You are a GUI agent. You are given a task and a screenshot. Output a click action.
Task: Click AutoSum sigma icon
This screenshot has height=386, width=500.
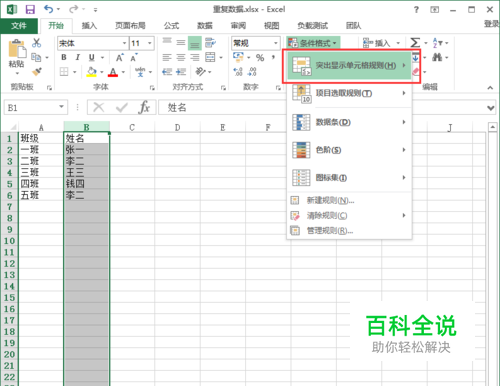pyautogui.click(x=415, y=43)
